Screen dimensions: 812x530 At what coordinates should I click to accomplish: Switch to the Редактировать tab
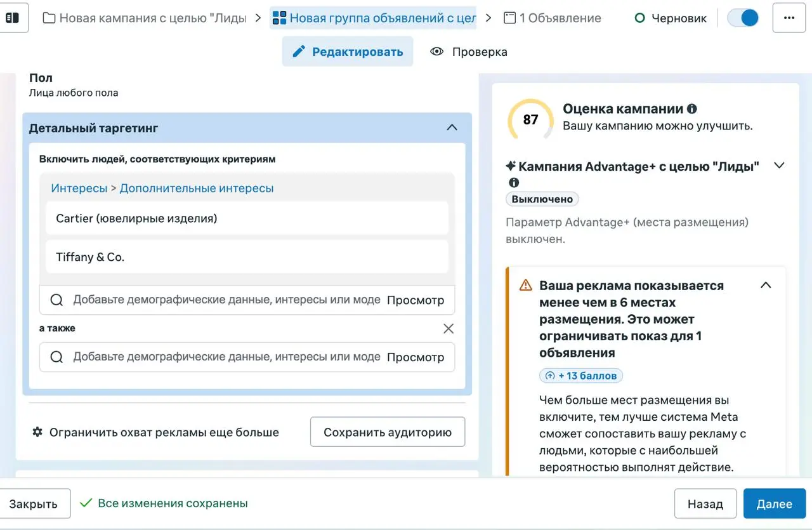(x=348, y=51)
